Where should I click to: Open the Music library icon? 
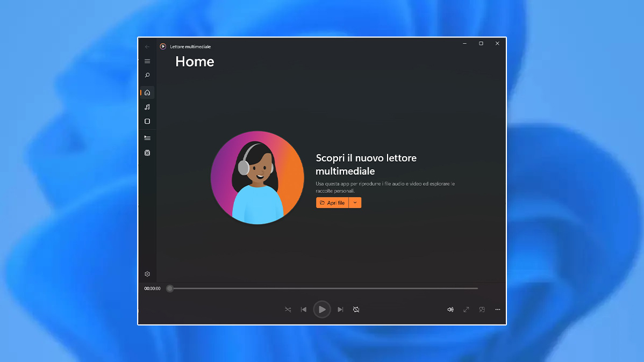click(147, 107)
